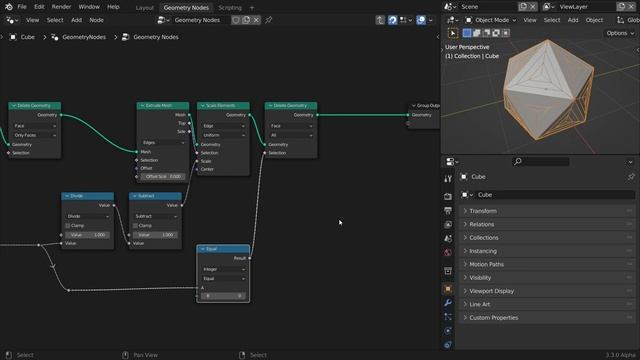This screenshot has height=360, width=640.
Task: Open the Help menu
Action: pos(113,7)
